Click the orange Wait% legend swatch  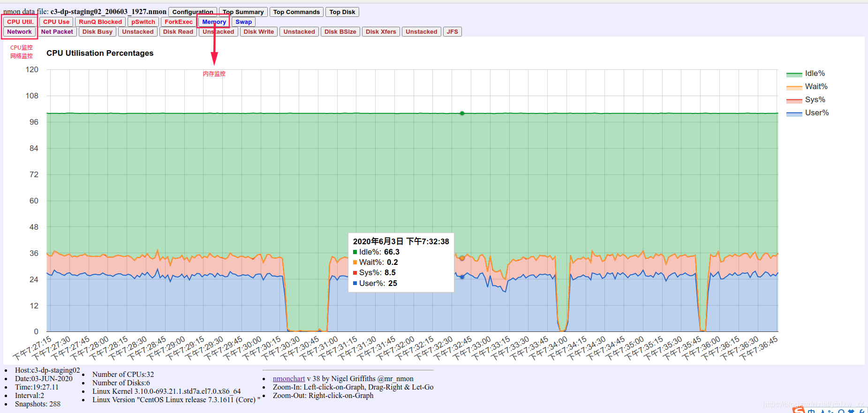(794, 87)
